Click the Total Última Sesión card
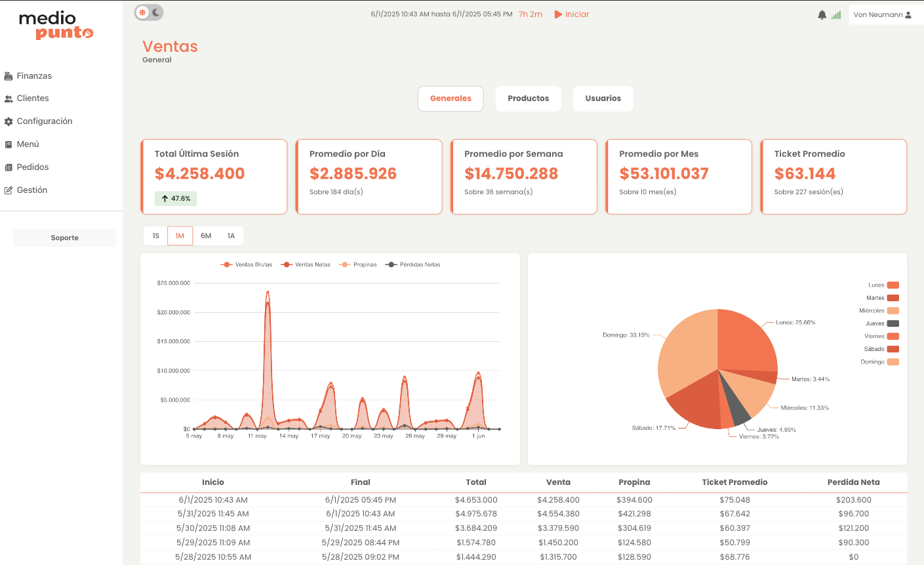Screen dimensions: 924x565 coord(214,177)
